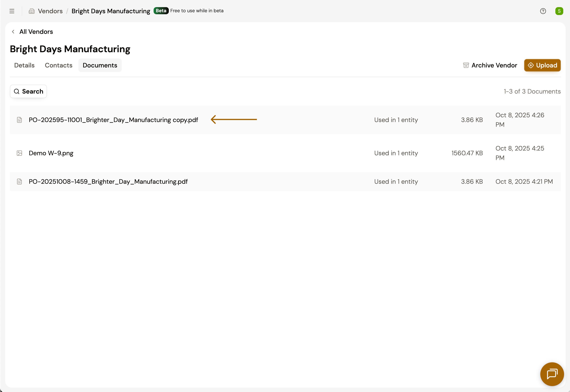Open the Demo W-9.png document

51,153
